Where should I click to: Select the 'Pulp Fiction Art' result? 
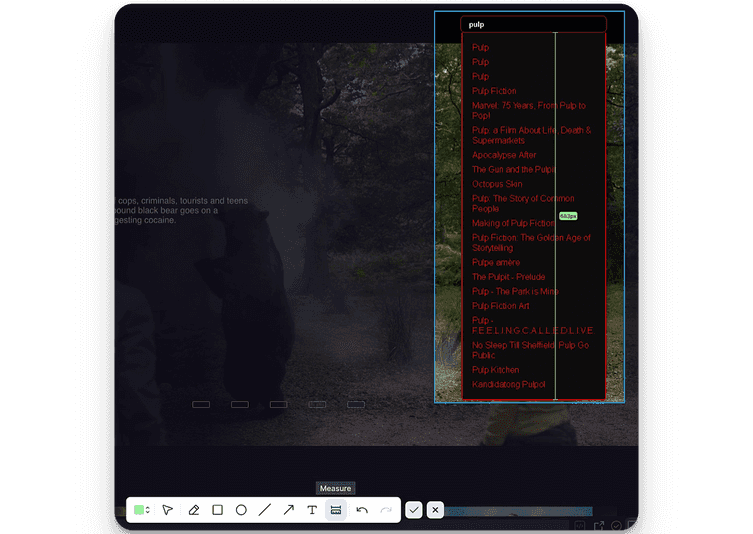click(500, 305)
